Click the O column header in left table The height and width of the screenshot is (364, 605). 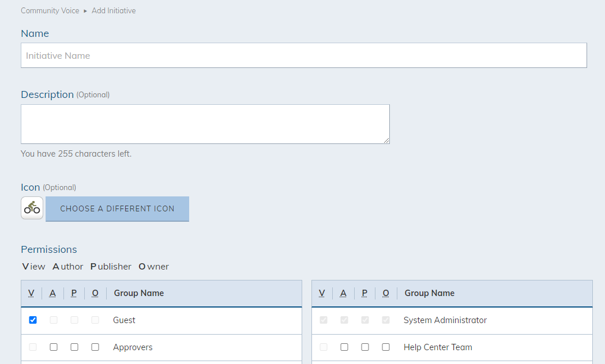click(95, 294)
